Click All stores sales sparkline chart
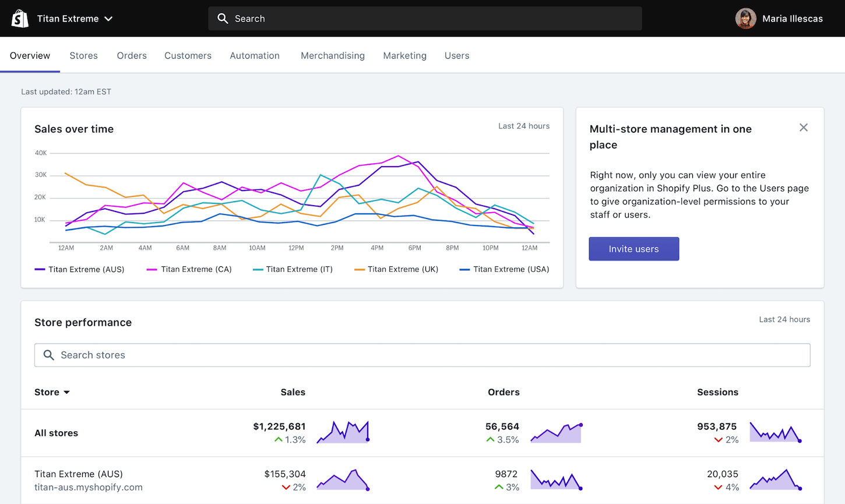Viewport: 845px width, 504px height. tap(343, 432)
